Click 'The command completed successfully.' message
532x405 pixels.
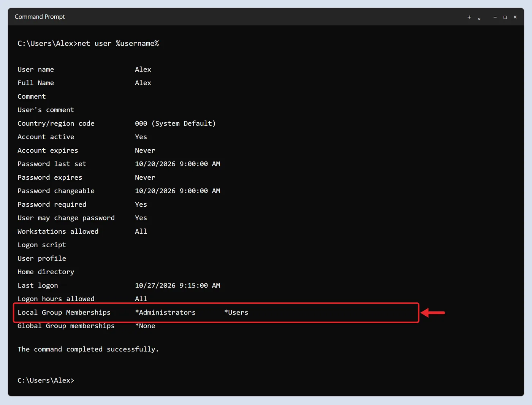coord(88,349)
